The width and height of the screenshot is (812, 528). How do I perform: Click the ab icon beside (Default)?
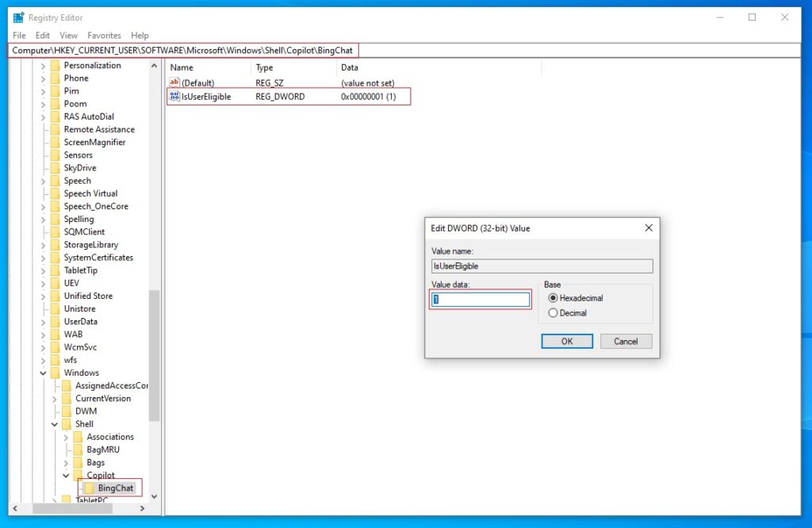pyautogui.click(x=174, y=82)
